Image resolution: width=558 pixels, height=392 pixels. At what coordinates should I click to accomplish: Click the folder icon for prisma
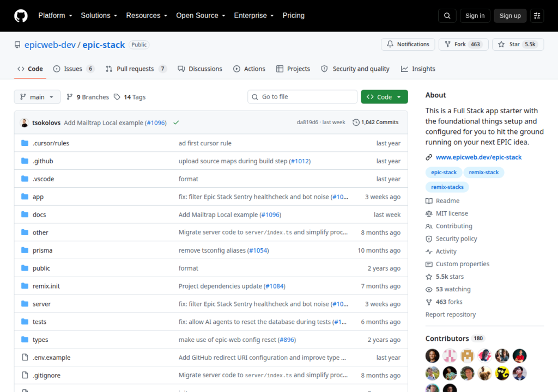tap(25, 250)
